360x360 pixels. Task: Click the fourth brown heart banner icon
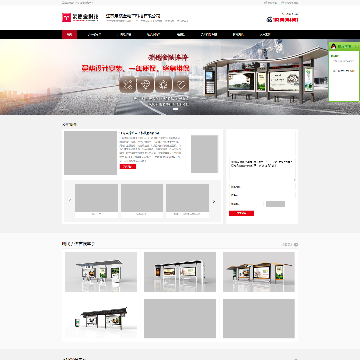tap(181, 84)
